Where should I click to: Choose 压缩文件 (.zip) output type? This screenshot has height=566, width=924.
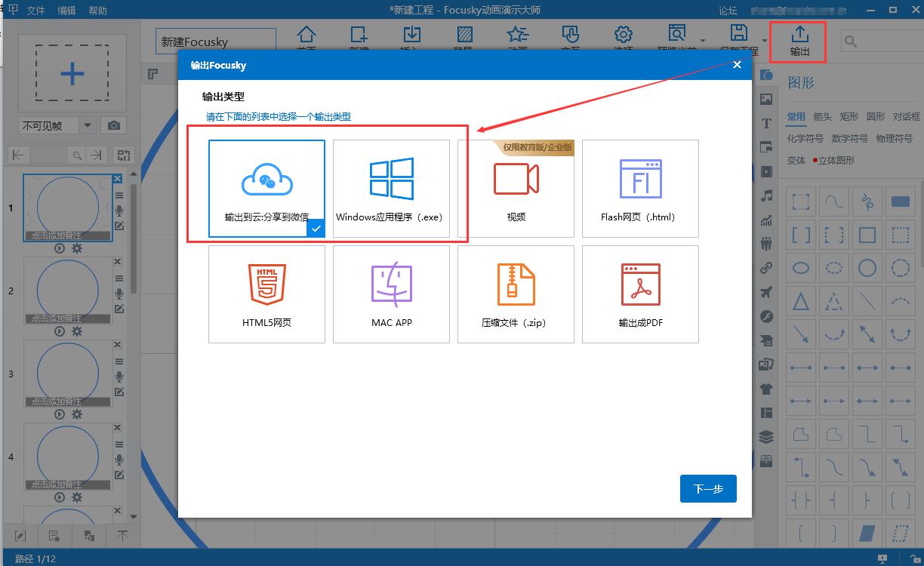click(516, 294)
